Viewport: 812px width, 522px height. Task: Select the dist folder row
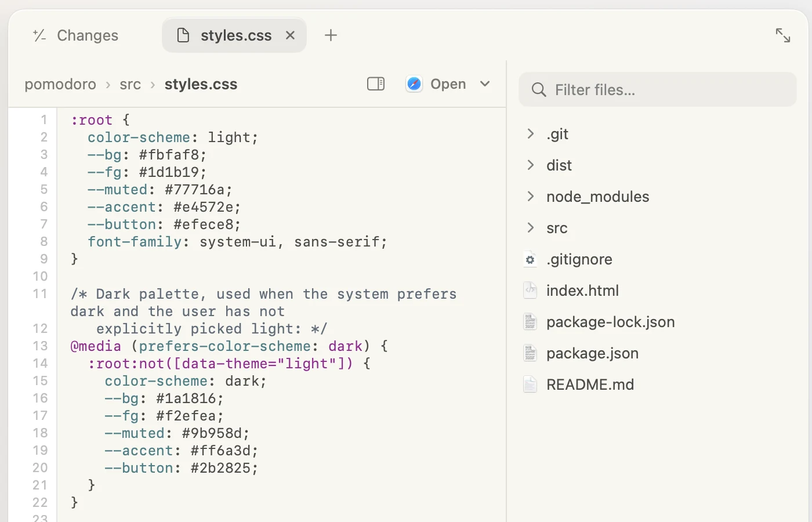coord(658,165)
